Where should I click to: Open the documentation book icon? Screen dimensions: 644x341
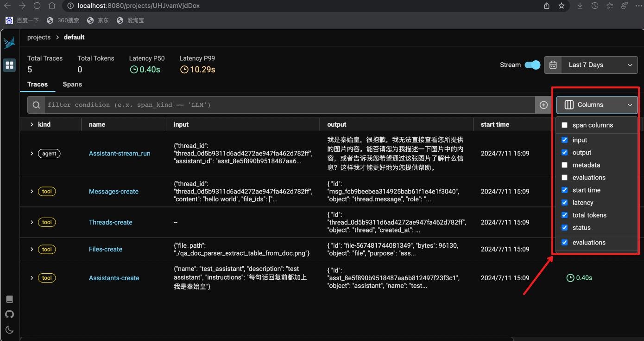[9, 299]
